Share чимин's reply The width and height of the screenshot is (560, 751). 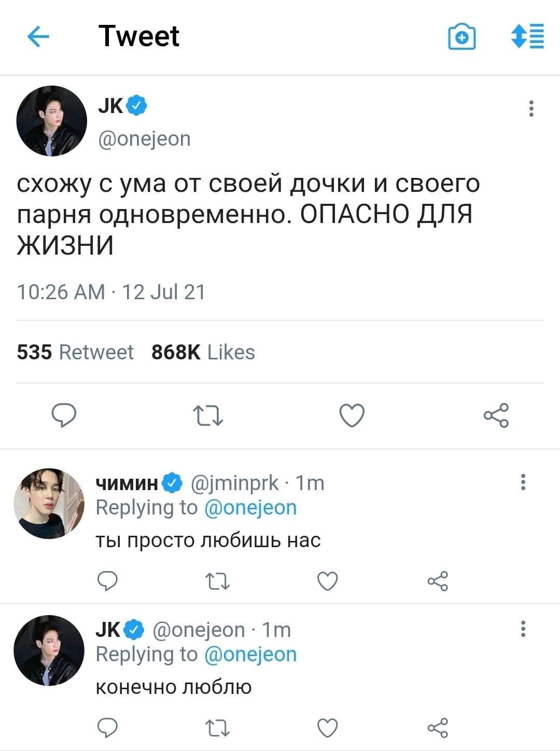438,581
